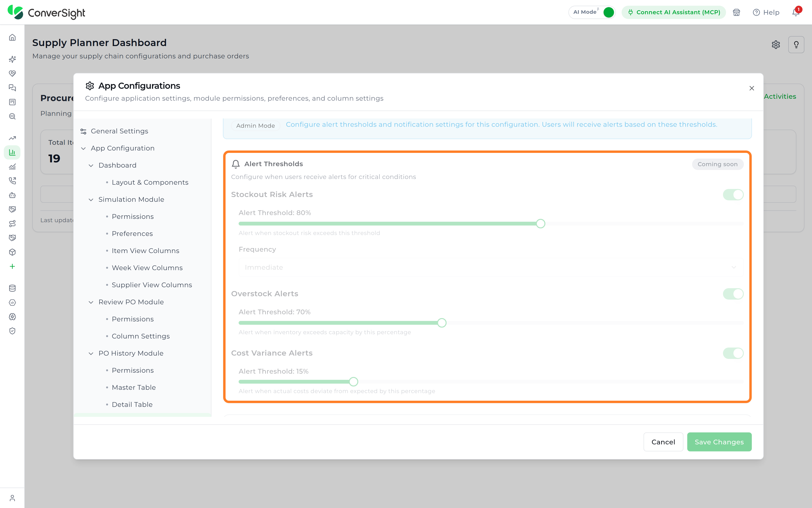812x508 pixels.
Task: Click the user profile icon
Action: click(12, 498)
